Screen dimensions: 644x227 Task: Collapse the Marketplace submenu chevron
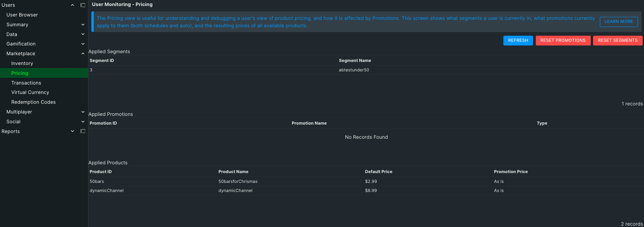click(x=83, y=54)
